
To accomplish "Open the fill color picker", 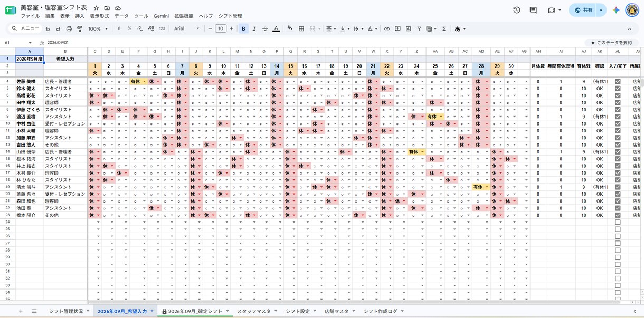I will pos(290,29).
